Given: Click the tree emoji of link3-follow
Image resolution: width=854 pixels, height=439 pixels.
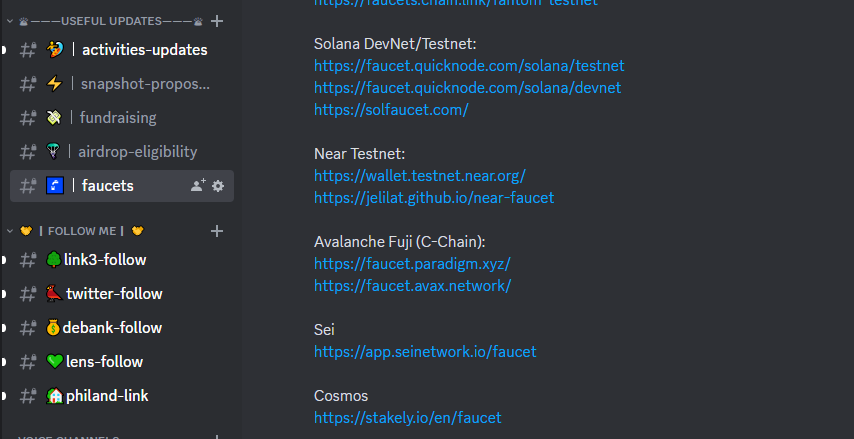Looking at the screenshot, I should tap(54, 260).
